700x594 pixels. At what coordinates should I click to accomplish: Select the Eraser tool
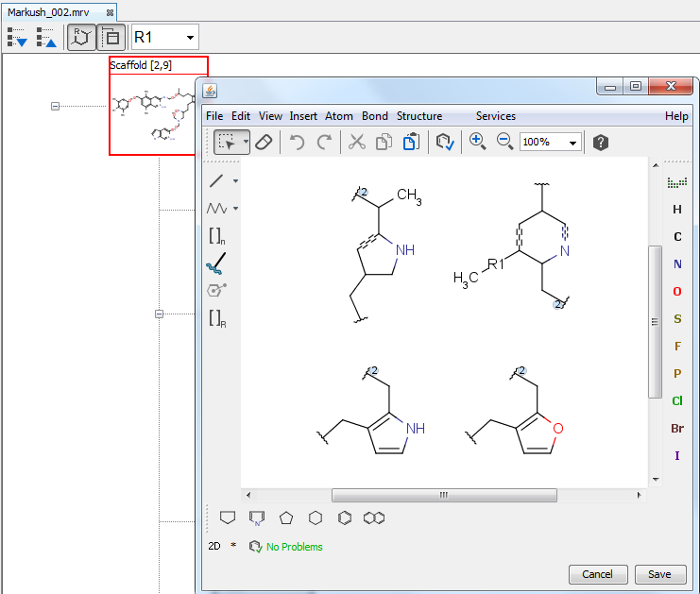[265, 142]
